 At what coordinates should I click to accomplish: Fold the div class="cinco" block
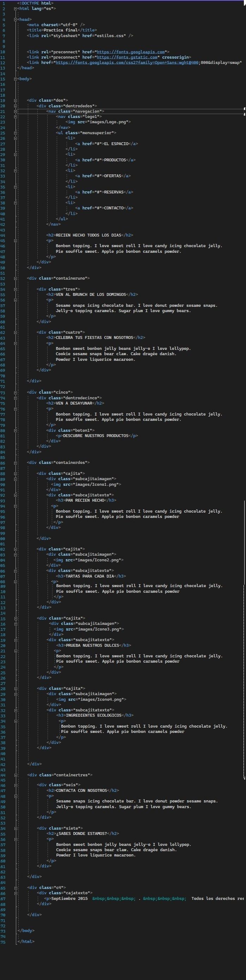click(x=15, y=392)
